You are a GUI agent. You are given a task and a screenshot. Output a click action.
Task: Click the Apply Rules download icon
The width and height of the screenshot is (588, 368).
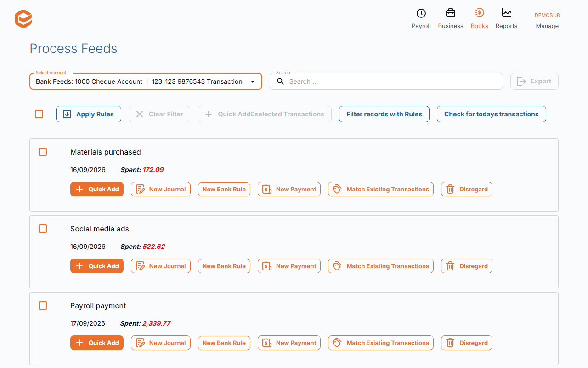click(67, 114)
